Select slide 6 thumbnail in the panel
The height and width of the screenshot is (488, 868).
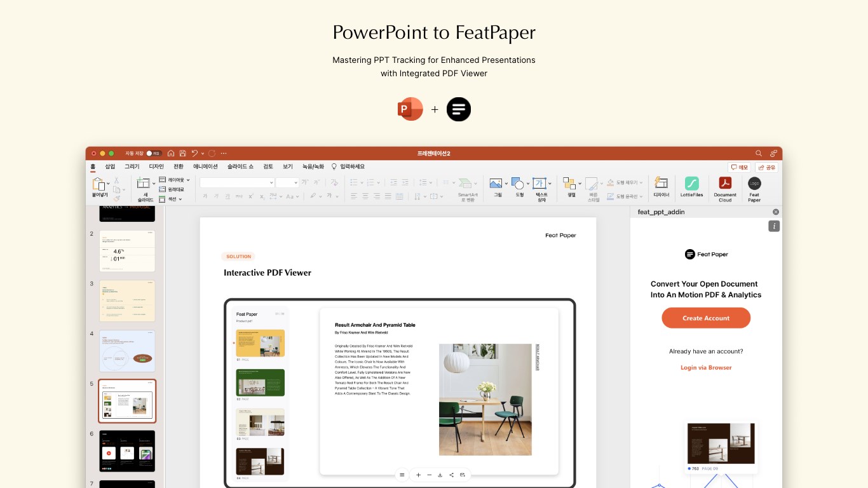(x=127, y=451)
